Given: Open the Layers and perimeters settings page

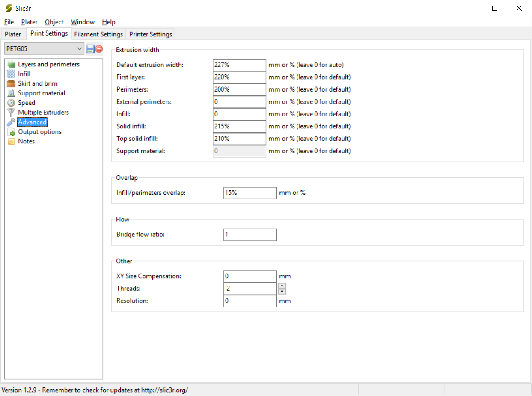Looking at the screenshot, I should point(48,64).
